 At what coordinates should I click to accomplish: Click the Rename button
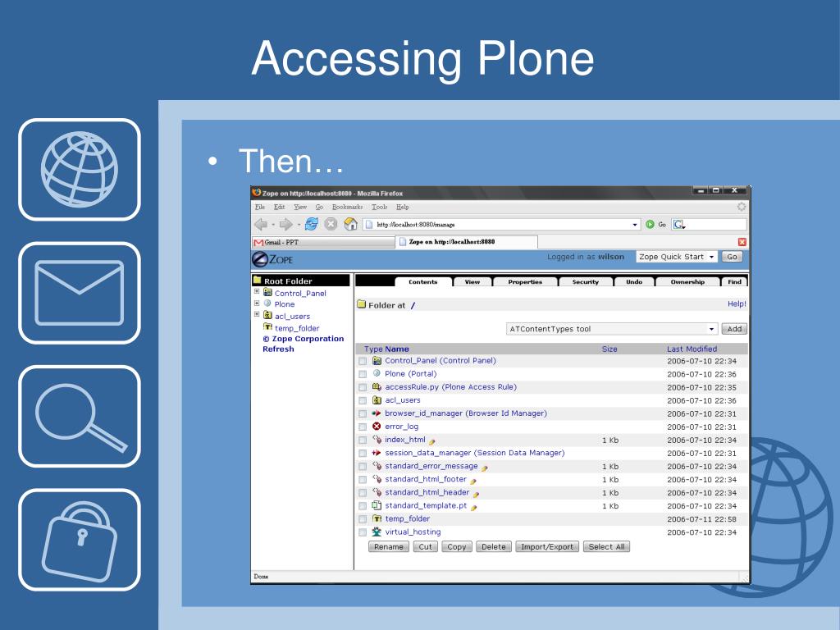pyautogui.click(x=388, y=546)
